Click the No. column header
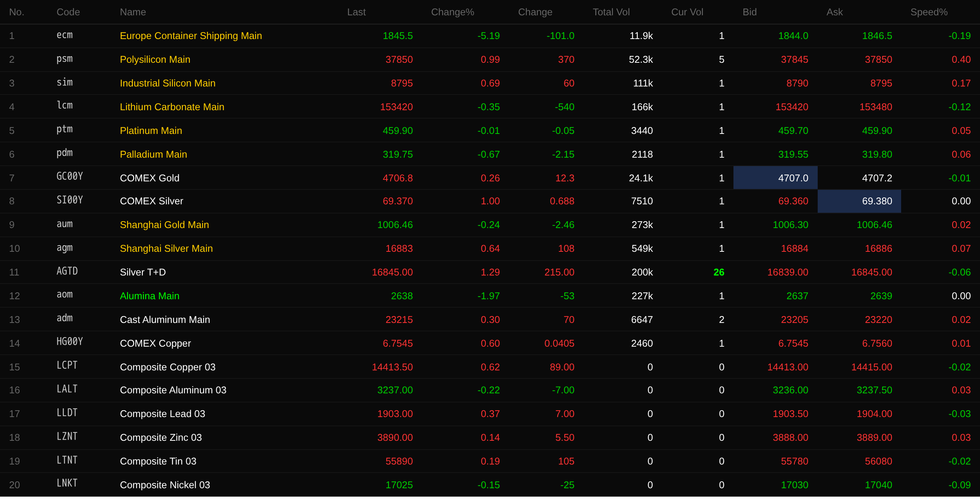The width and height of the screenshot is (980, 502). [16, 12]
